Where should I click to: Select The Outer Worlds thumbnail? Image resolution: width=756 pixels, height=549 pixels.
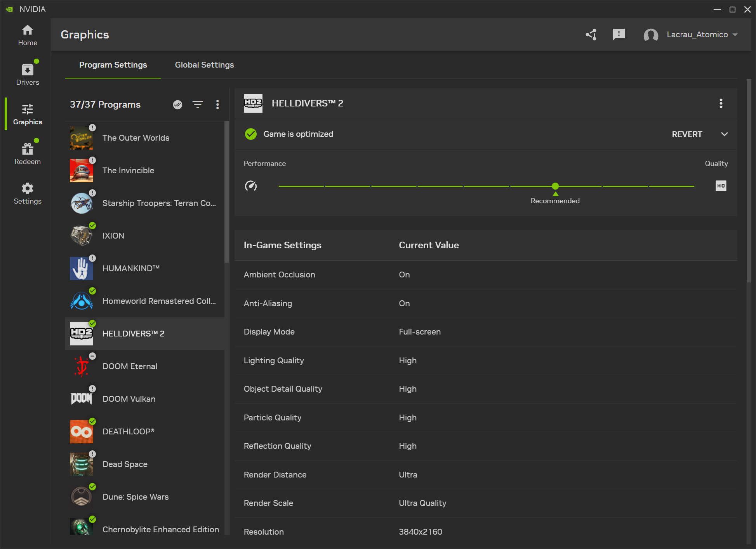point(82,138)
